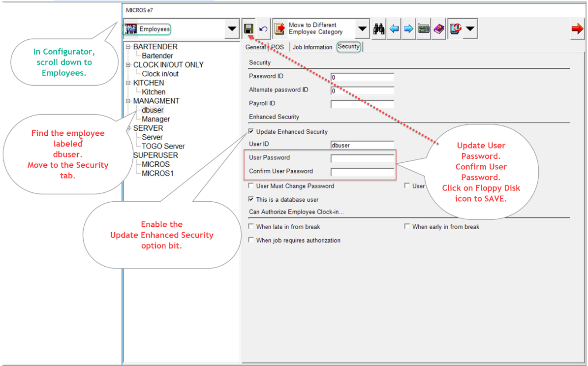Select MICROS employee in tree
Viewport: 588px width, 366px height.
(155, 164)
